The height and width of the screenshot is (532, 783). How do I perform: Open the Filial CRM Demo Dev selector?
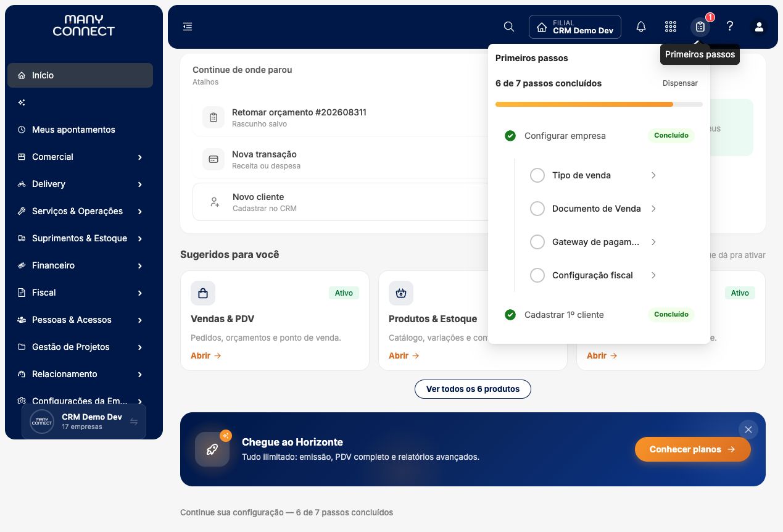575,27
